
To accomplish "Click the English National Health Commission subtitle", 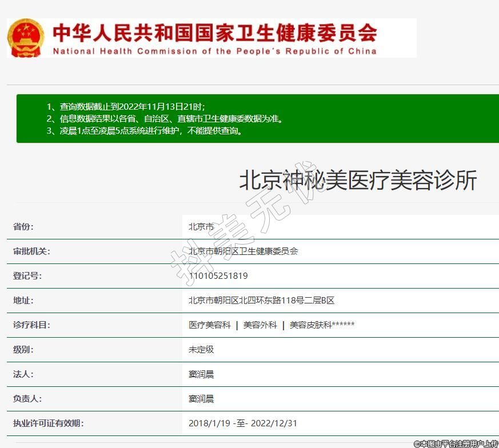I will (x=215, y=51).
